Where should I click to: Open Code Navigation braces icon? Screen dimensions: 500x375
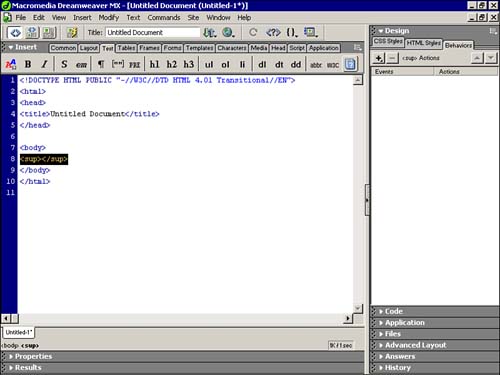coord(292,33)
